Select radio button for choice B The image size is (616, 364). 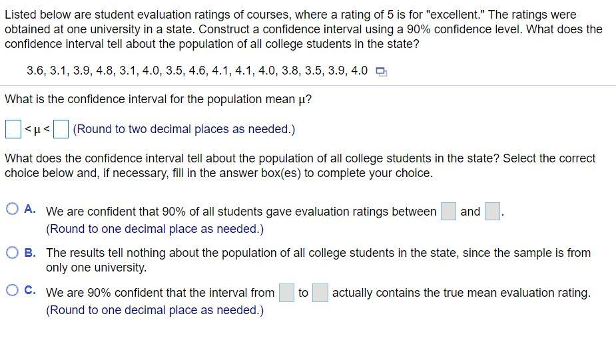coord(13,252)
